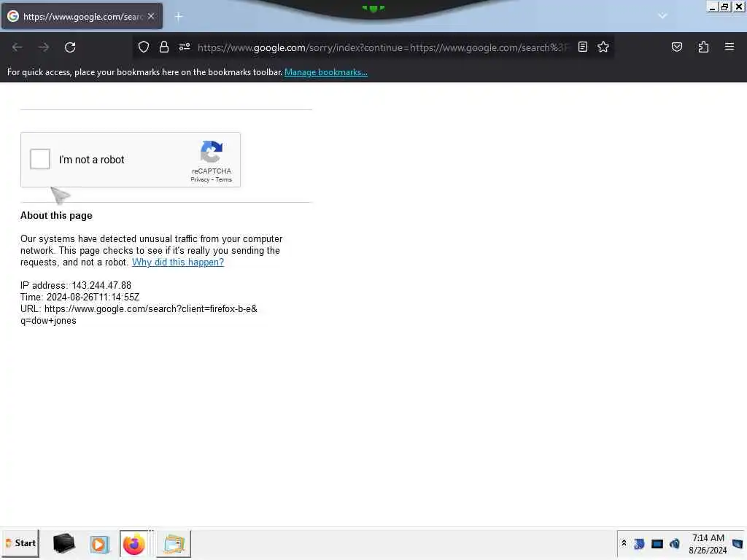View site security lock information
This screenshot has height=560, width=747.
[164, 47]
